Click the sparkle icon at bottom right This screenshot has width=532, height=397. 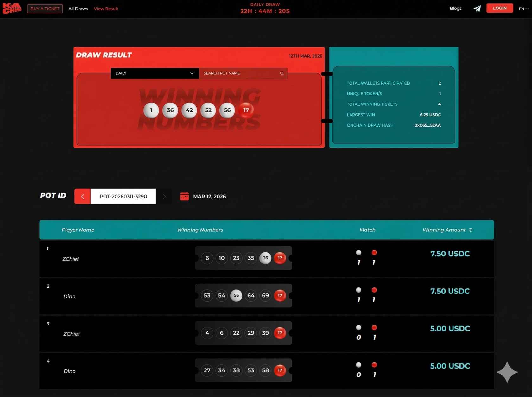point(507,372)
